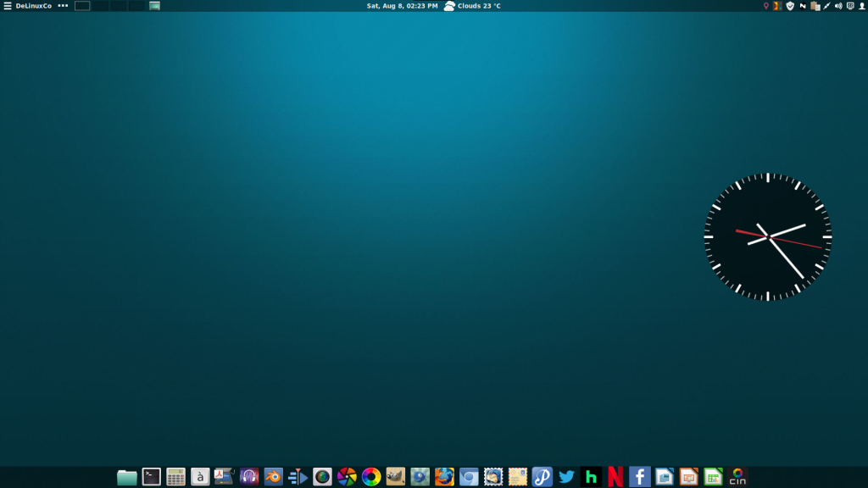This screenshot has width=868, height=488.
Task: Launch GIMP from the dock
Action: pos(395,477)
